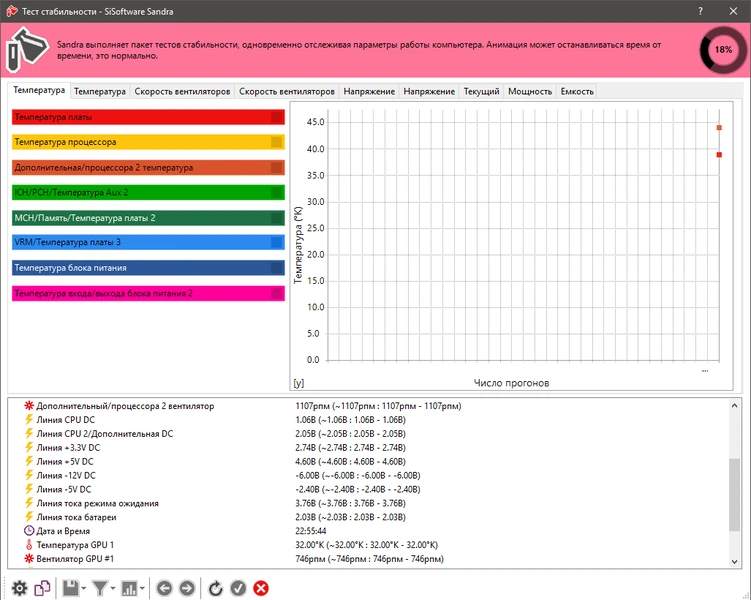Toggle the VRM/Температура платы 3 series square
The width and height of the screenshot is (751, 600).
[277, 242]
